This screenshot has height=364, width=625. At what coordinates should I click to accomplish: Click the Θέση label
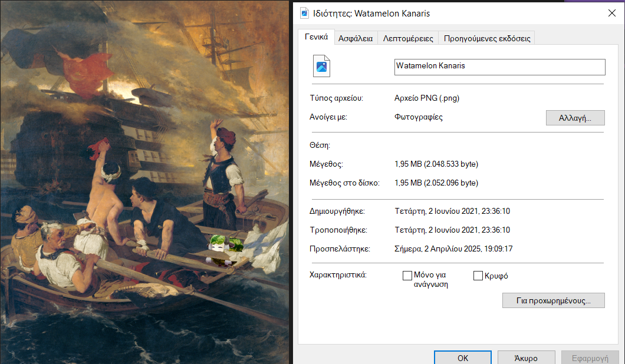click(x=320, y=145)
